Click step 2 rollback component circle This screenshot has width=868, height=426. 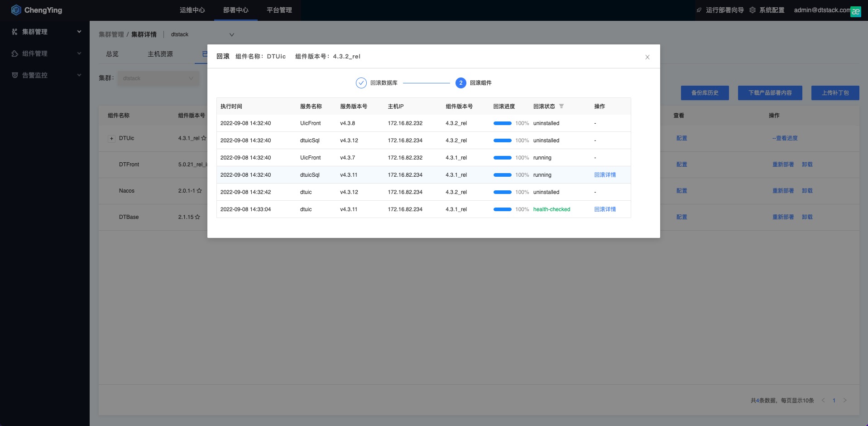461,83
